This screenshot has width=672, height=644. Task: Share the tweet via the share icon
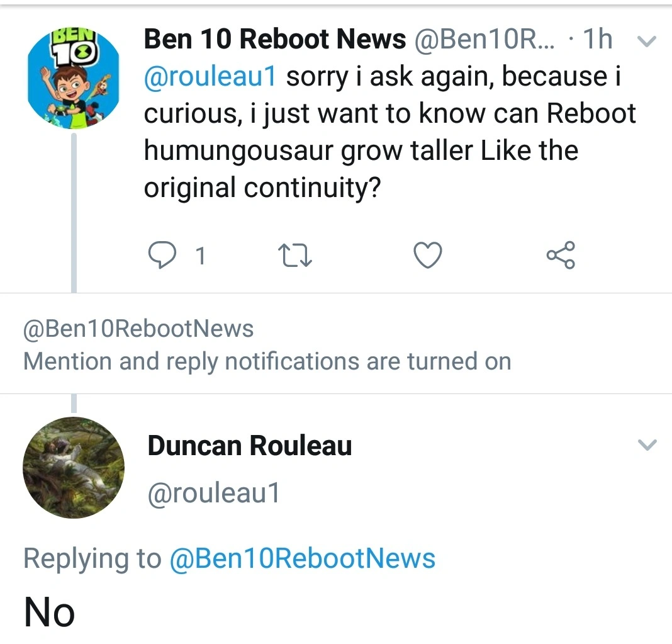click(x=560, y=256)
